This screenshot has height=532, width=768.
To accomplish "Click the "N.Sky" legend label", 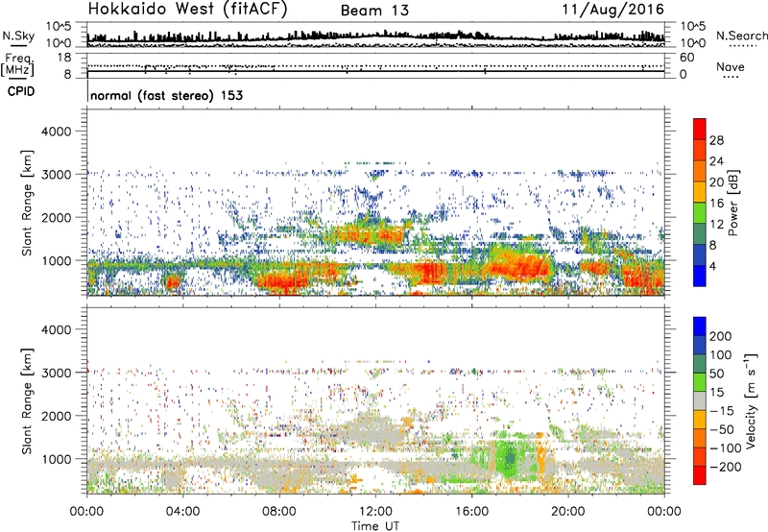I will click(18, 36).
